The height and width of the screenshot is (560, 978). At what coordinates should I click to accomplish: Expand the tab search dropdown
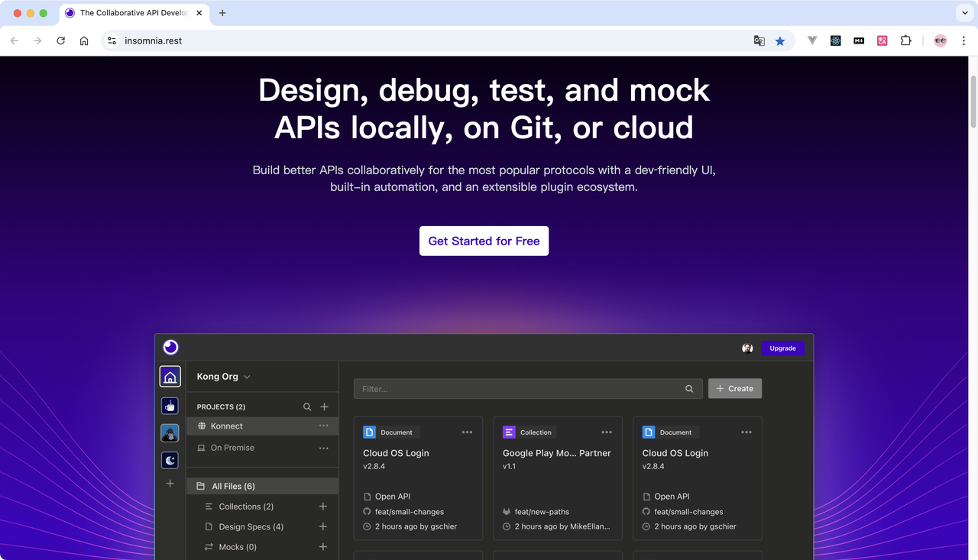(964, 13)
